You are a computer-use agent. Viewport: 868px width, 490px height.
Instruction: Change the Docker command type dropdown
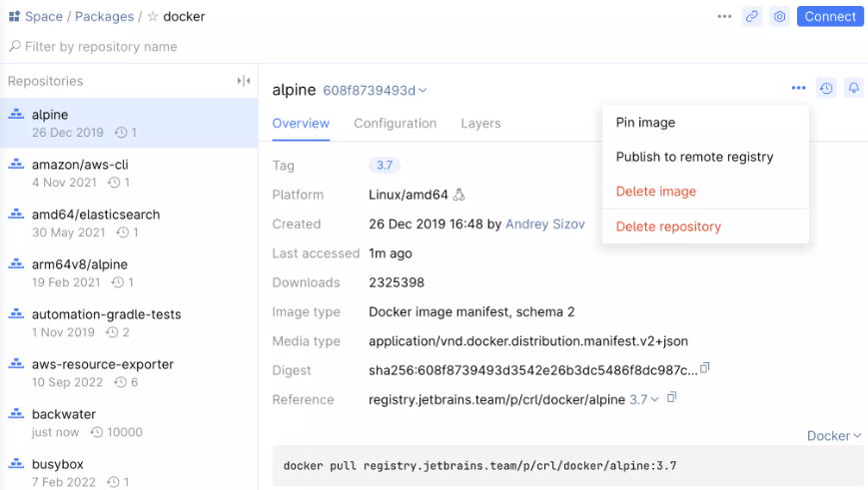[834, 435]
